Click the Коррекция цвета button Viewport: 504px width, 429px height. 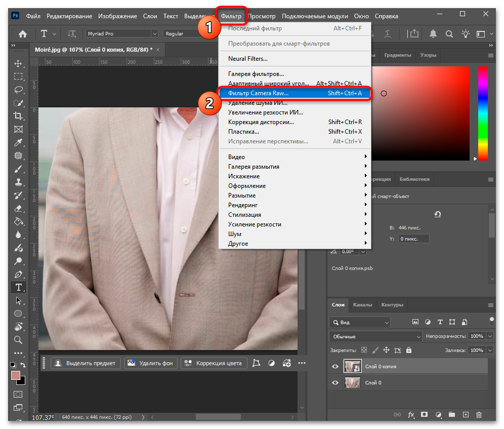[214, 363]
